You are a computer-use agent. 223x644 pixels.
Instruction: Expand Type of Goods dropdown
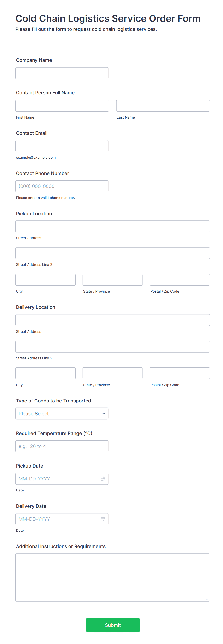coord(62,413)
